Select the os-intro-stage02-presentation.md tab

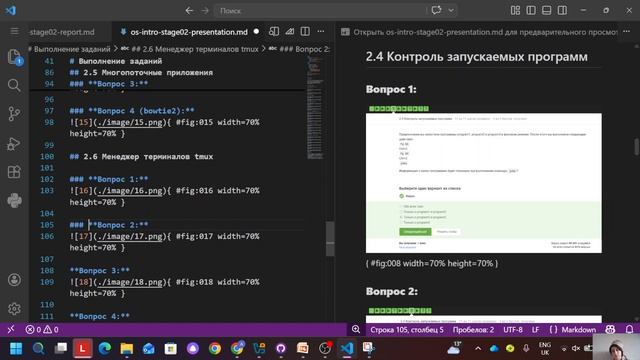[189, 32]
